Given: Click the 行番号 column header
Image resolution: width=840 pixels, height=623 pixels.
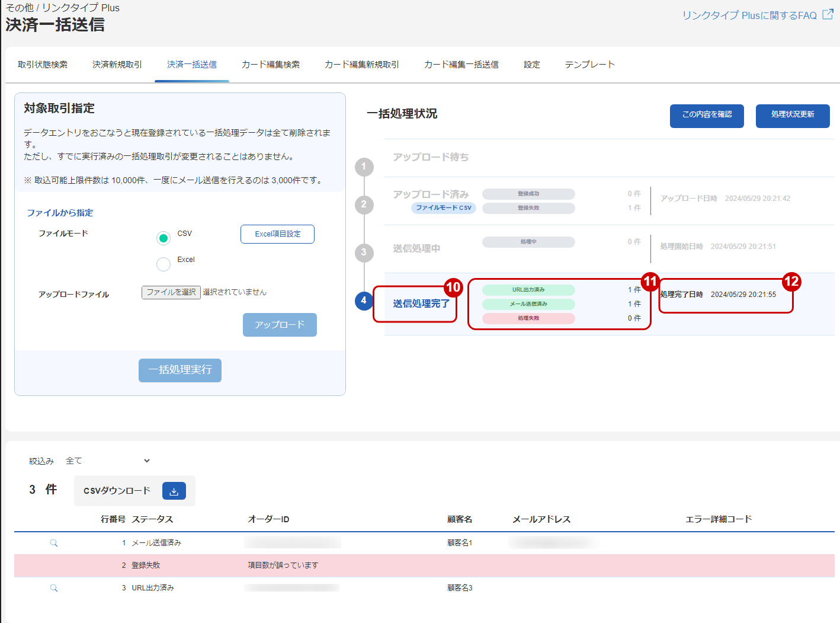Looking at the screenshot, I should 113,519.
